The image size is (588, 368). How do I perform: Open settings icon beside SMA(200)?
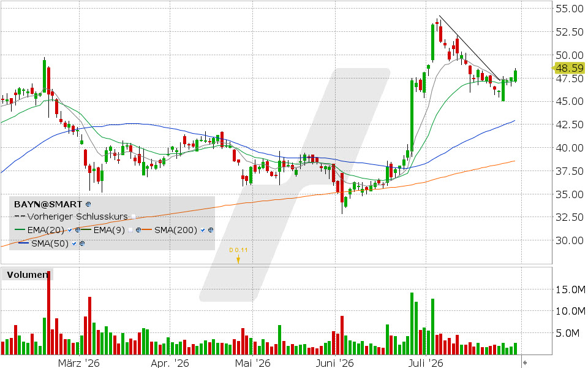211,230
